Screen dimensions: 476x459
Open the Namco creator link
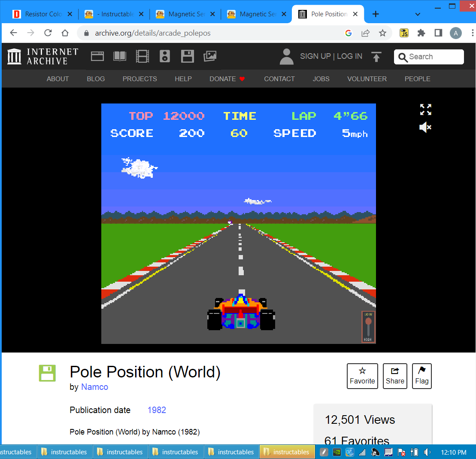94,387
